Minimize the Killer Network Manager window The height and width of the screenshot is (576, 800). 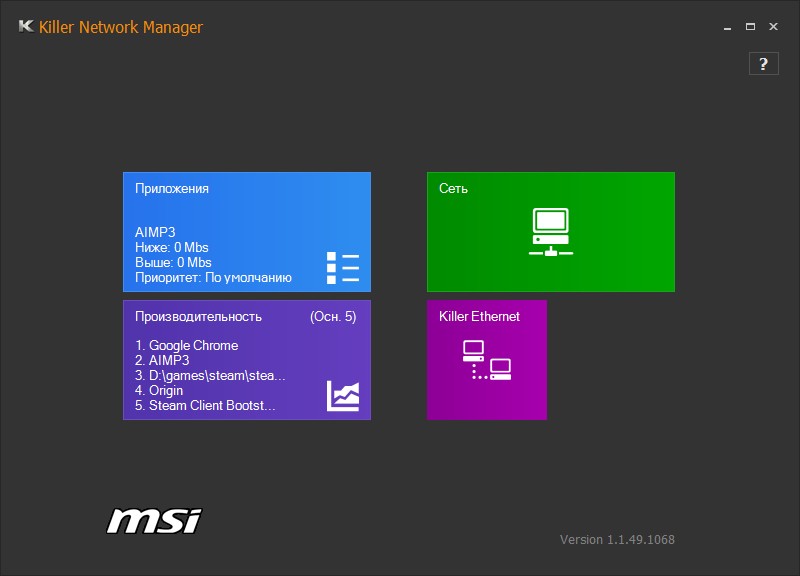728,27
